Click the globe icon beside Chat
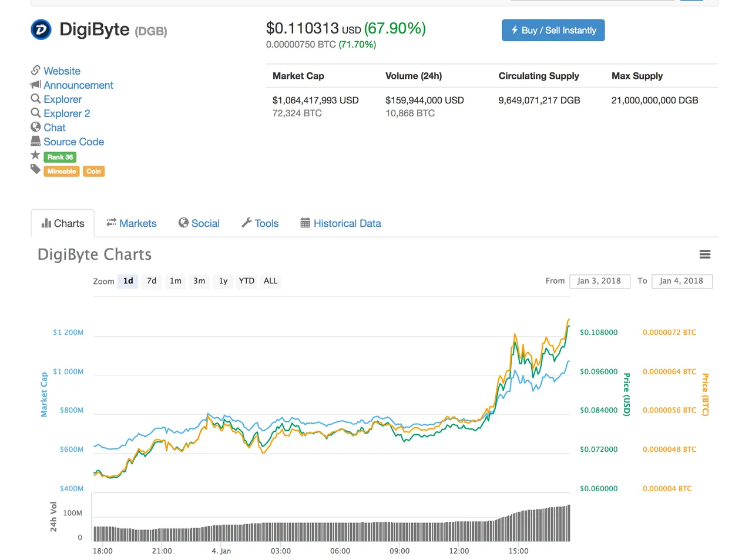Screen dimensions: 752x560 [36, 127]
